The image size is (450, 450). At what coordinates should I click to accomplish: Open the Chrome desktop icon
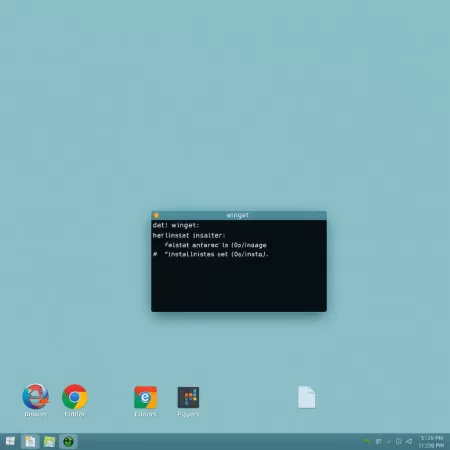pos(75,400)
